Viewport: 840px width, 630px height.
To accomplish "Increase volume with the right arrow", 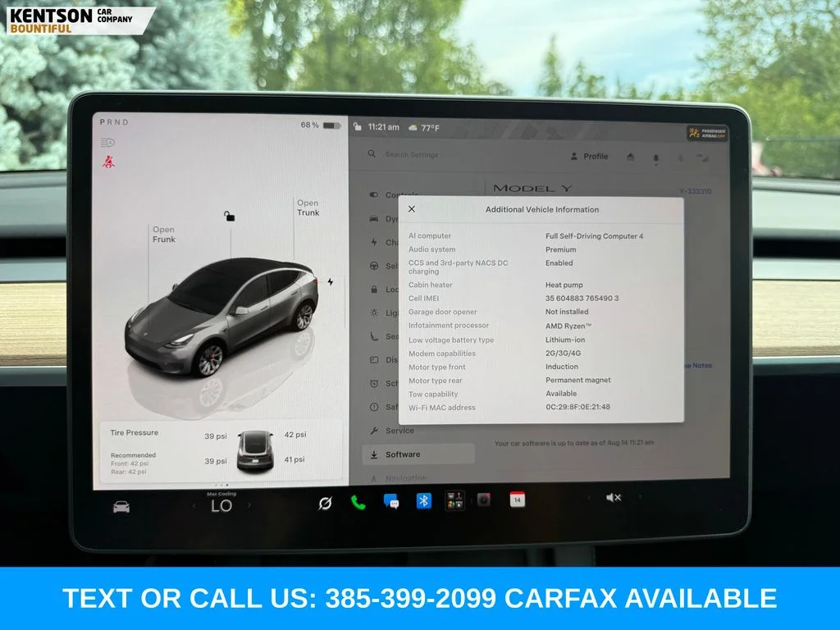I will pyautogui.click(x=640, y=497).
